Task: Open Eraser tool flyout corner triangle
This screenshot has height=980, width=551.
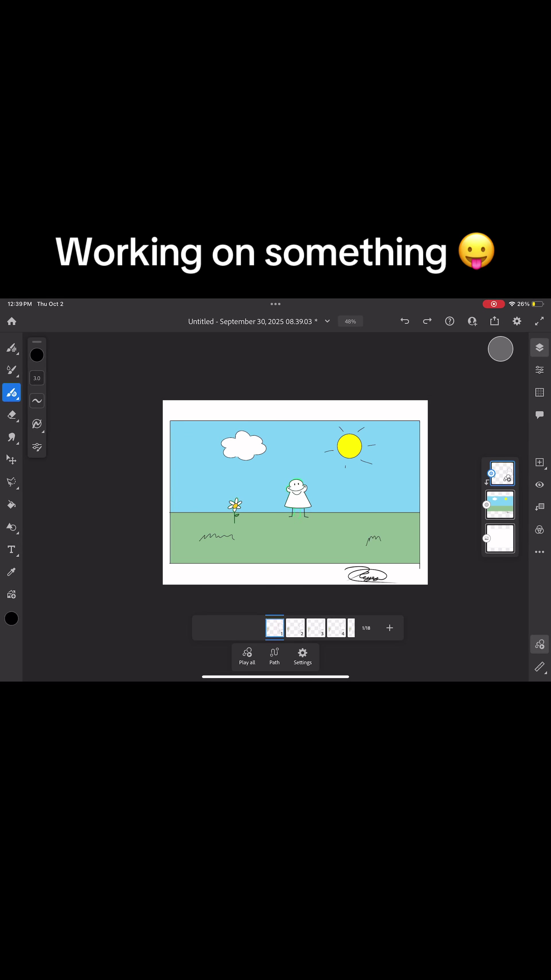Action: tap(18, 421)
